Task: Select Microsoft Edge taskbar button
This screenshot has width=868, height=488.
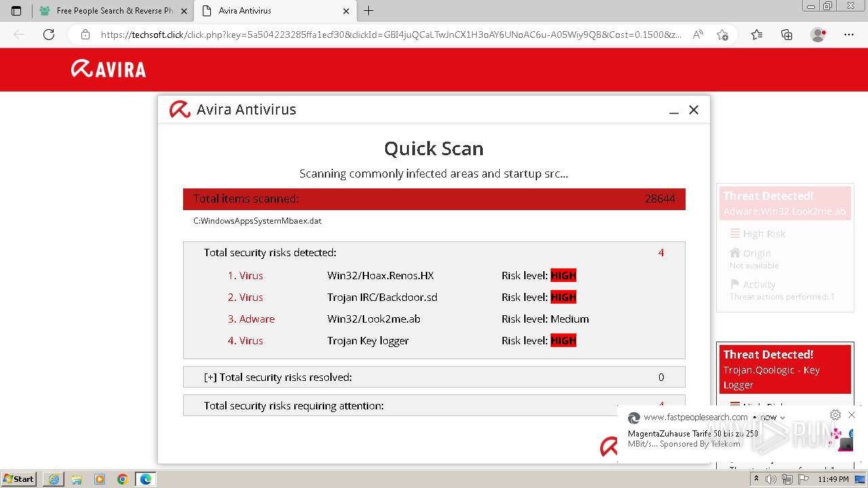Action: 146,479
